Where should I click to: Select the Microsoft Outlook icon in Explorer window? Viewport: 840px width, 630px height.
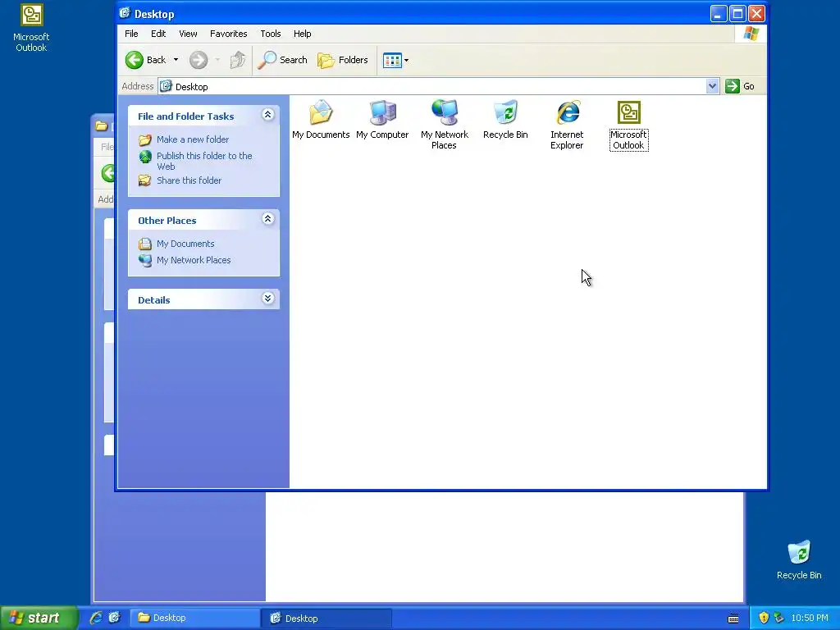628,126
